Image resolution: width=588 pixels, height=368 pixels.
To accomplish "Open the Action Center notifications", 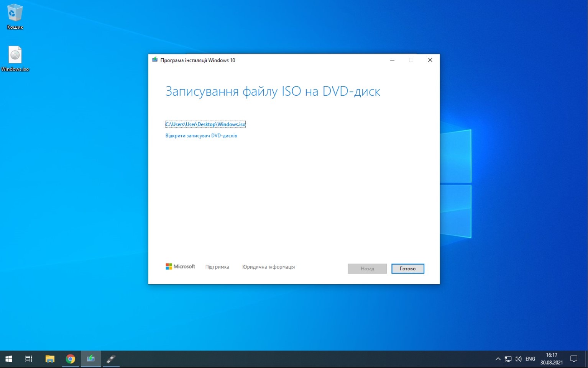I will (574, 359).
